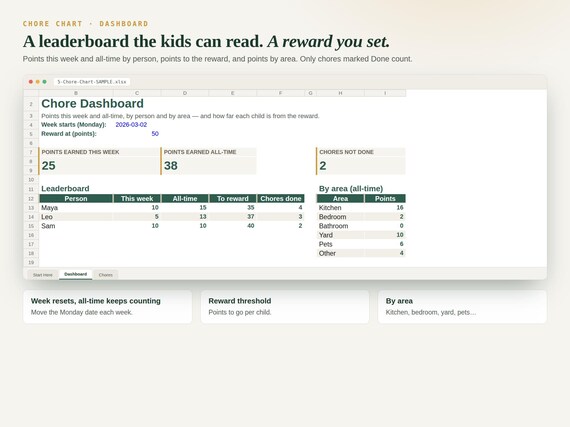Click the 'By area' feature card

pyautogui.click(x=462, y=307)
